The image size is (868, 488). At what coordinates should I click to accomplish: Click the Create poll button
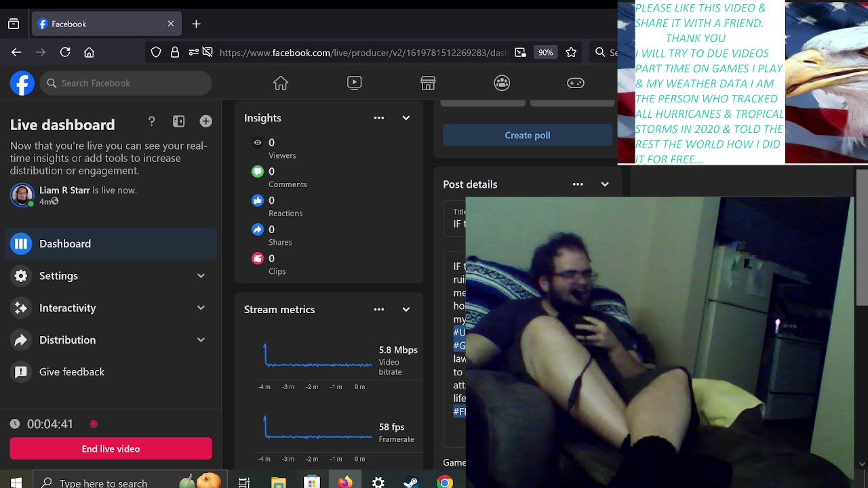528,136
